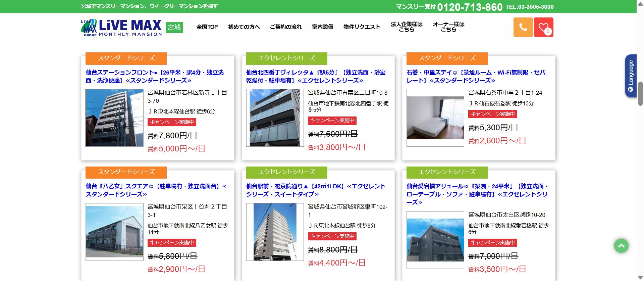The image size is (644, 281).
Task: Click エクセレントシリーズ tag on 愛宕橋アリュール card
Action: pos(447,172)
